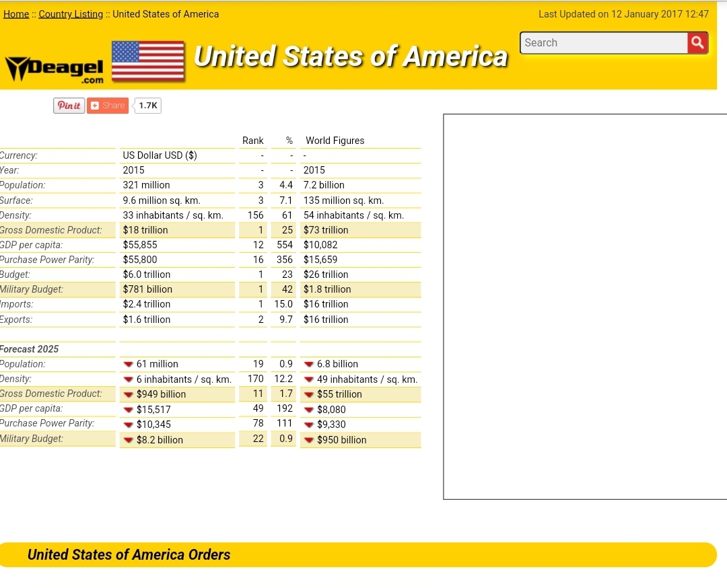Select the 'US Dollar USD ($)' currency value
The width and height of the screenshot is (727, 588).
tap(160, 155)
